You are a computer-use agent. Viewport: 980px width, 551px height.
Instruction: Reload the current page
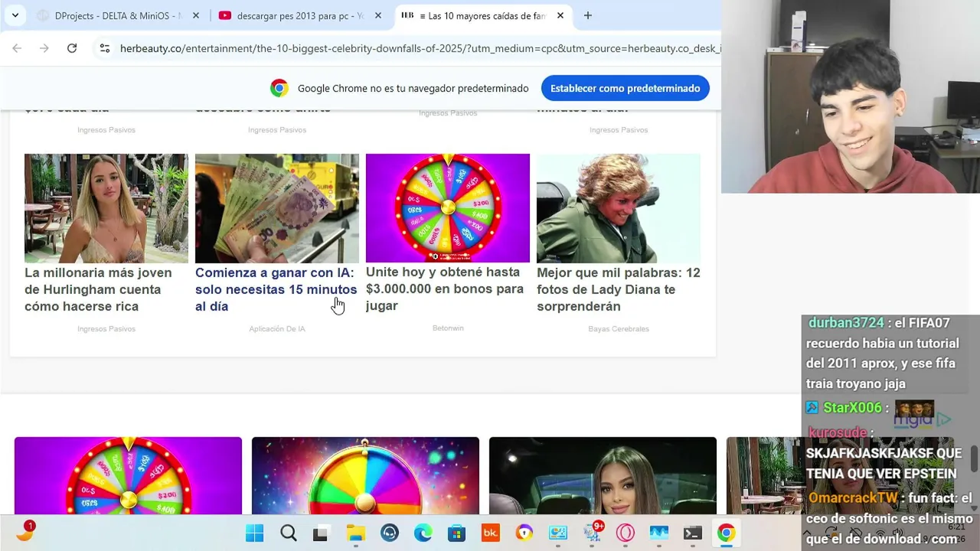pyautogui.click(x=72, y=48)
